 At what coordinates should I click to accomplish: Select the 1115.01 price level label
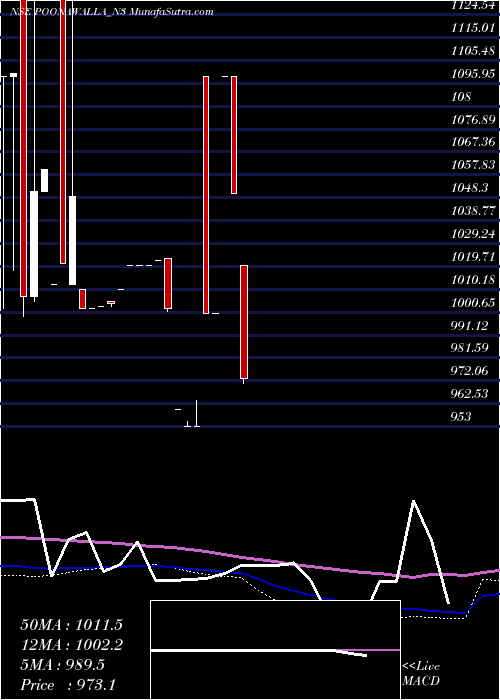[x=473, y=28]
